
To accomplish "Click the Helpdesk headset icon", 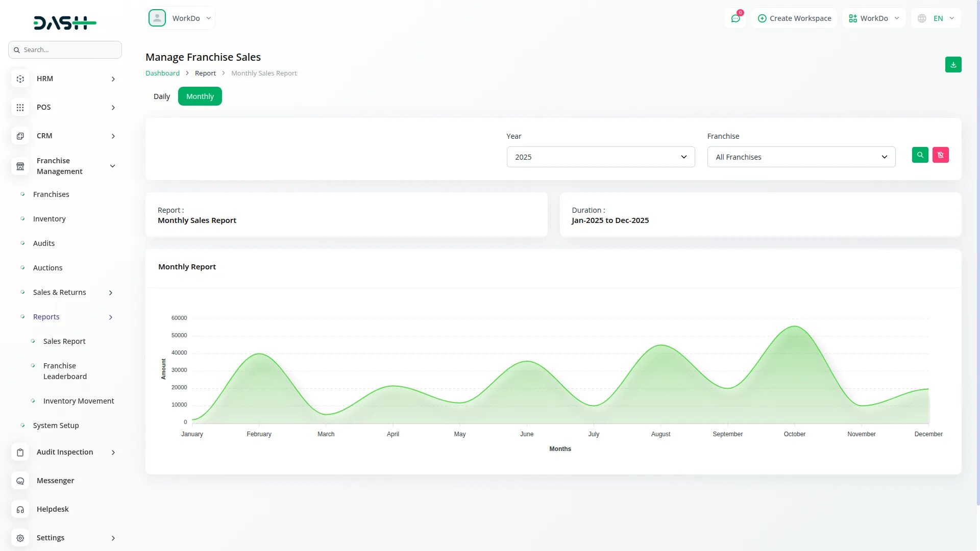I will tap(20, 510).
